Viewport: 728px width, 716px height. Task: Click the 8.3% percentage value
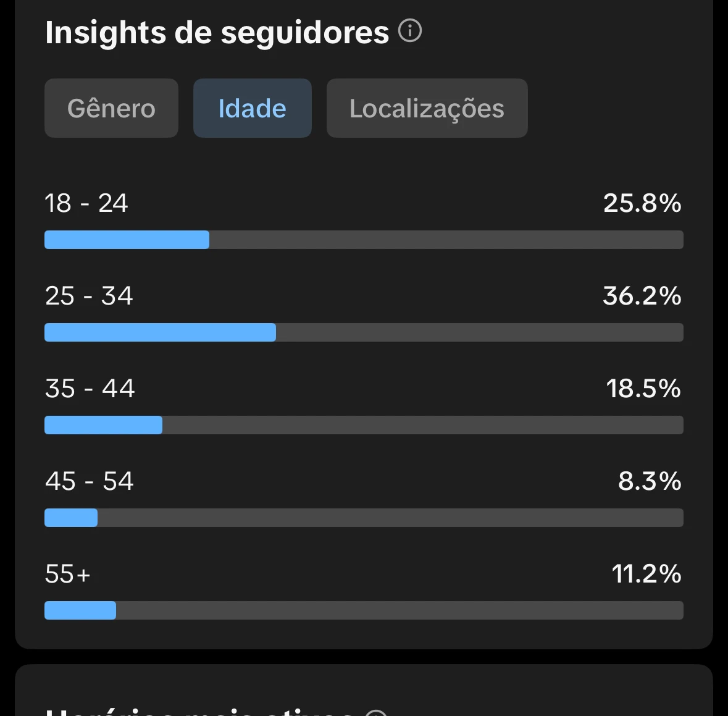point(649,481)
